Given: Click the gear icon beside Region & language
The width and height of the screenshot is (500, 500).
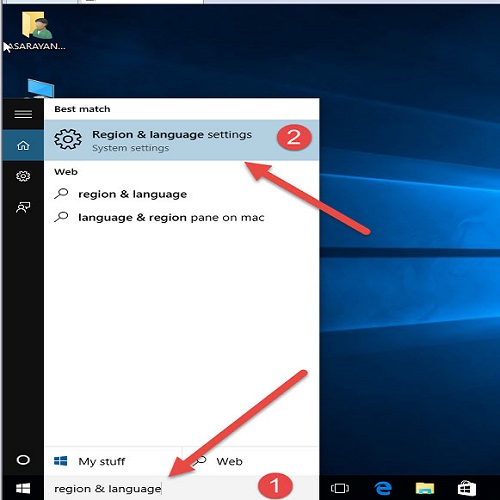Looking at the screenshot, I should (68, 139).
